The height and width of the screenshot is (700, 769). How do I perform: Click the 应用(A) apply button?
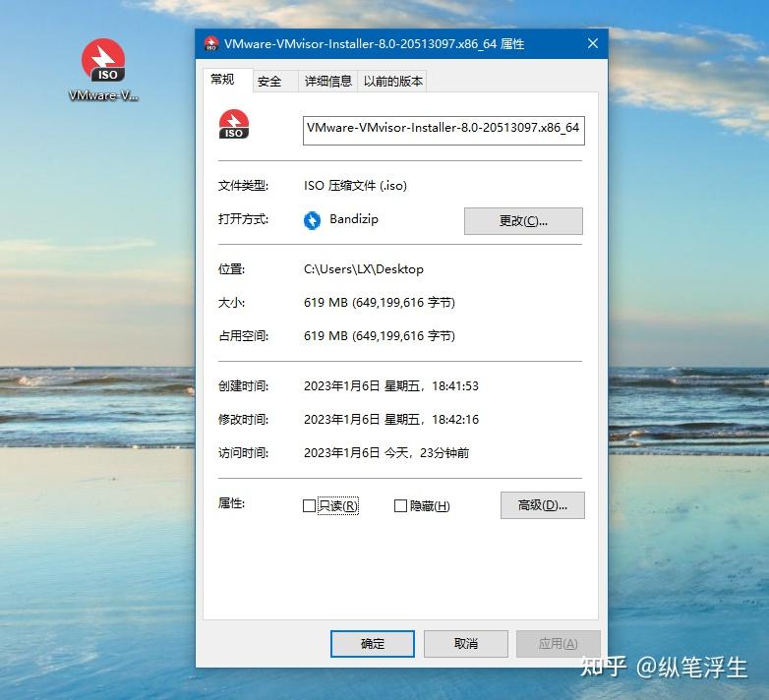[x=559, y=644]
